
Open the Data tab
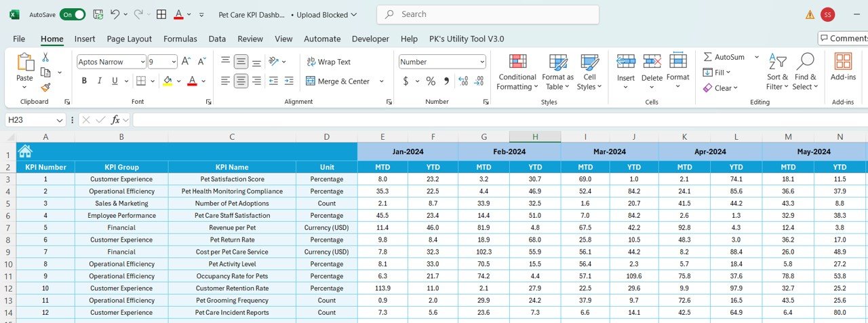click(217, 39)
